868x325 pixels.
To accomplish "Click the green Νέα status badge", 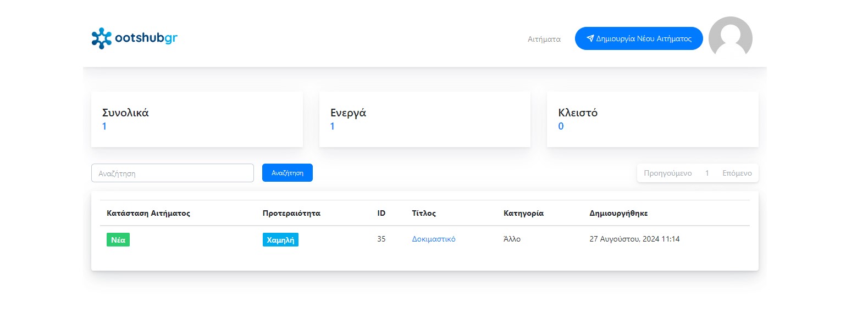I will coord(118,240).
